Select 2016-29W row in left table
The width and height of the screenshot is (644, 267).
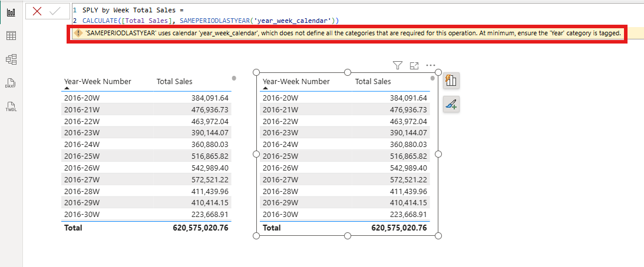point(147,203)
